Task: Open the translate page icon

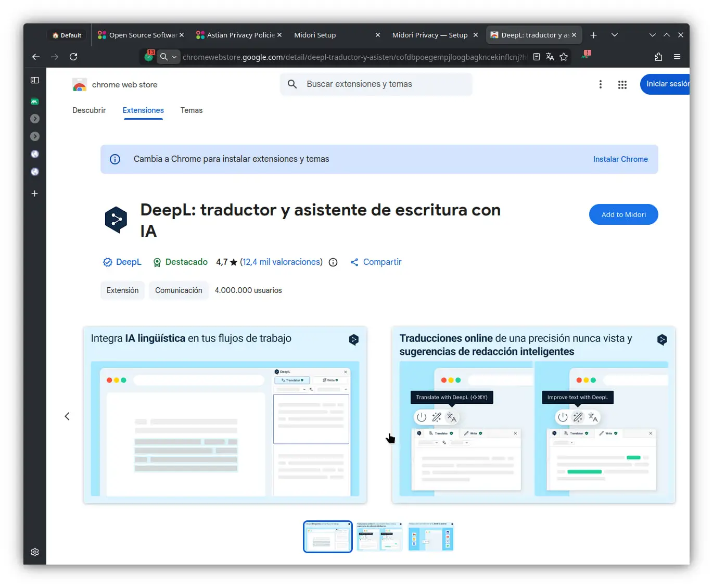Action: [550, 57]
